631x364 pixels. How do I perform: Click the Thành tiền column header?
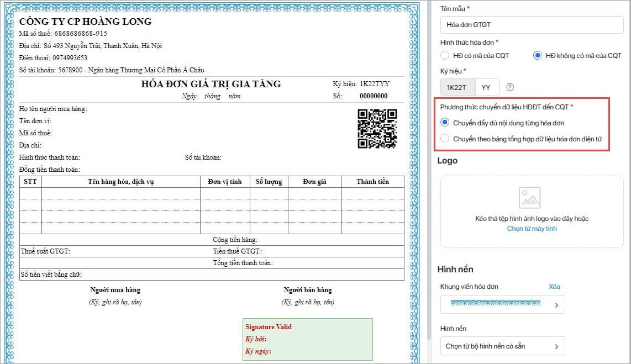pyautogui.click(x=372, y=182)
